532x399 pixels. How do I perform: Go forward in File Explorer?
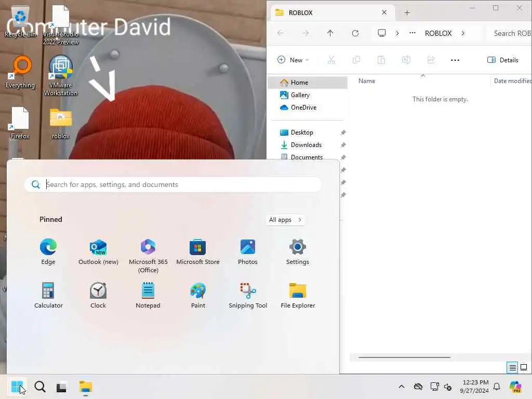tap(305, 33)
